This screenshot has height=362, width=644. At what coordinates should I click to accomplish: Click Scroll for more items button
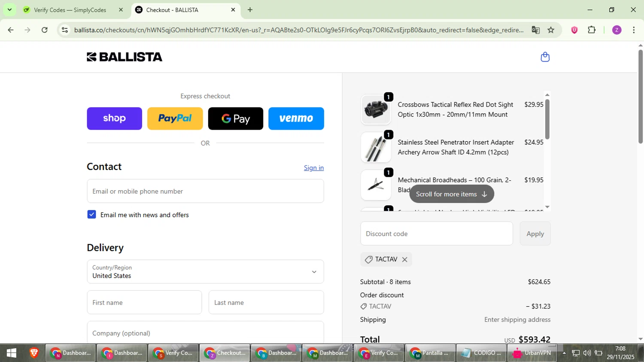pyautogui.click(x=452, y=194)
